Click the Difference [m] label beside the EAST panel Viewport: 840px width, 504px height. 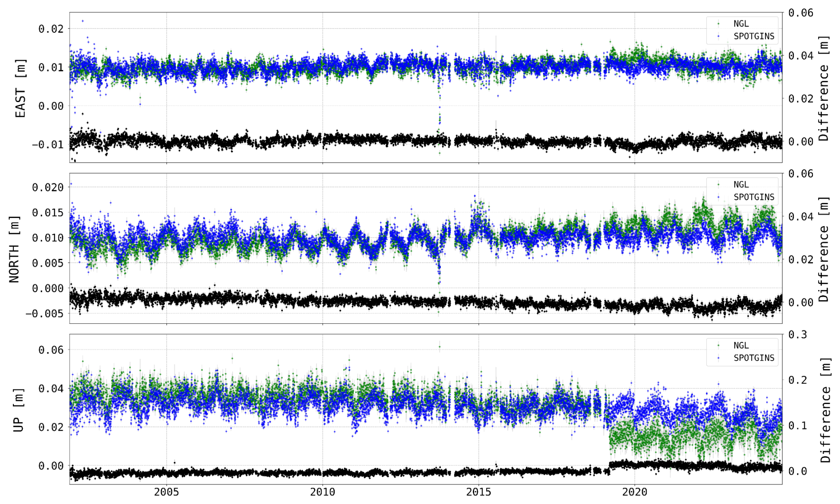coord(824,88)
